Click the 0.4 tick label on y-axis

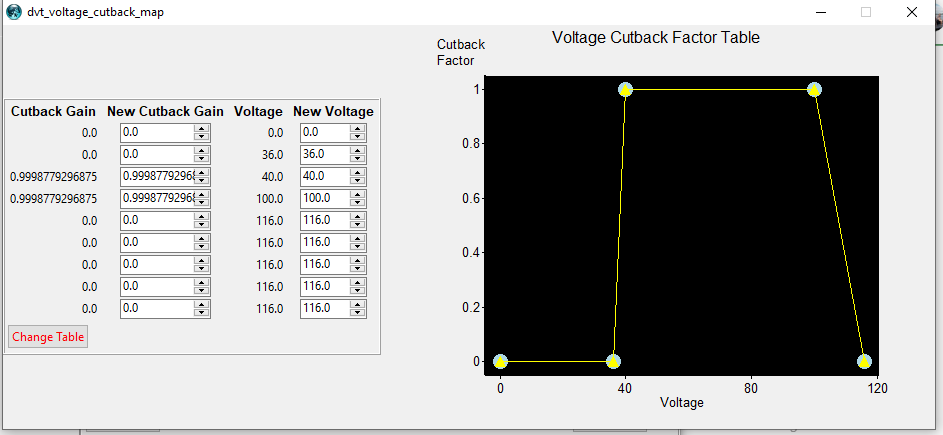[470, 253]
